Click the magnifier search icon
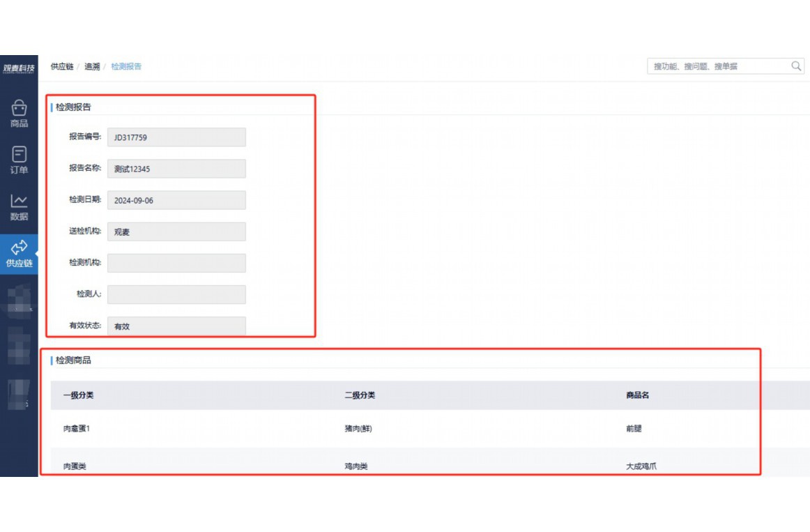 [796, 66]
